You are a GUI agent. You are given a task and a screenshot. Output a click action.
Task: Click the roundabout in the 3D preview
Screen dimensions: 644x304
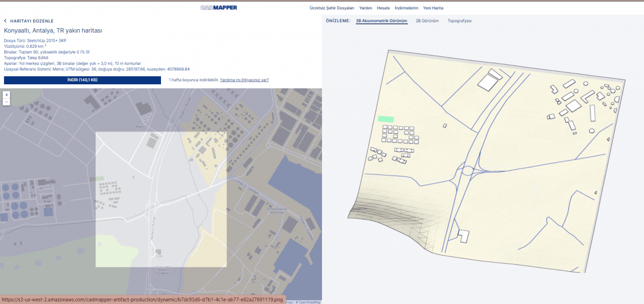tap(468, 171)
